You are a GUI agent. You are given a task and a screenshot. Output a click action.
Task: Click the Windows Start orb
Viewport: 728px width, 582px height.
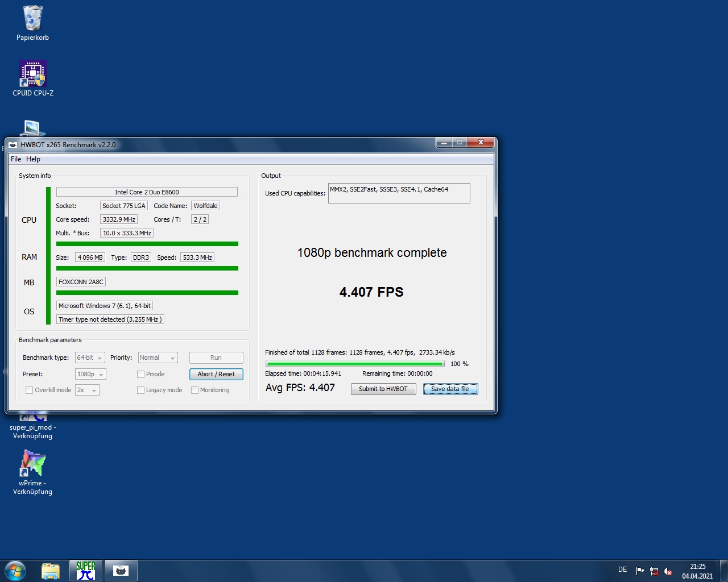point(15,571)
